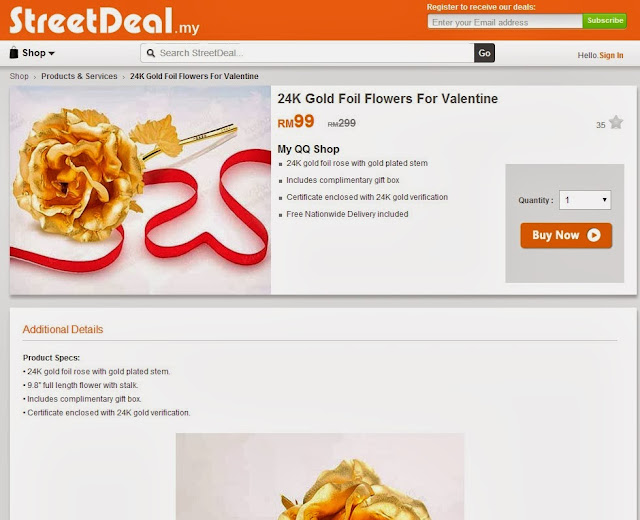Viewport: 640px width, 520px height.
Task: Click the grey star favorite icon
Action: [616, 122]
